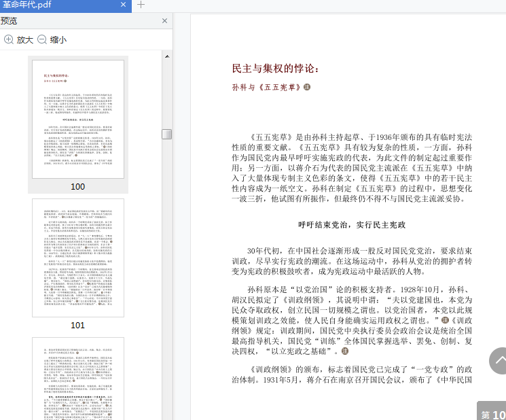This screenshot has width=506, height=420.
Task: Click the 缩小 zoom-out magnifier icon
Action: [x=42, y=39]
